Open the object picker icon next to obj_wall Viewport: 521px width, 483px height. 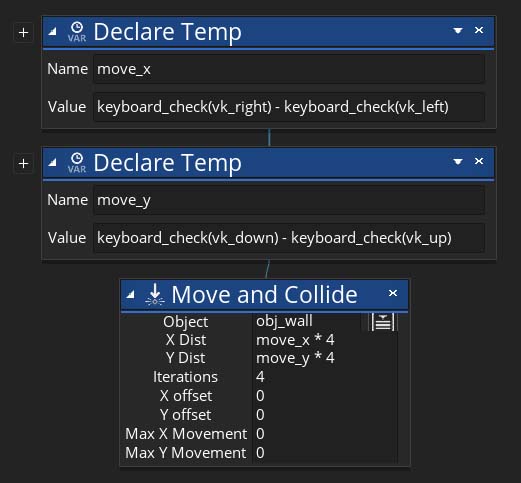tap(383, 322)
